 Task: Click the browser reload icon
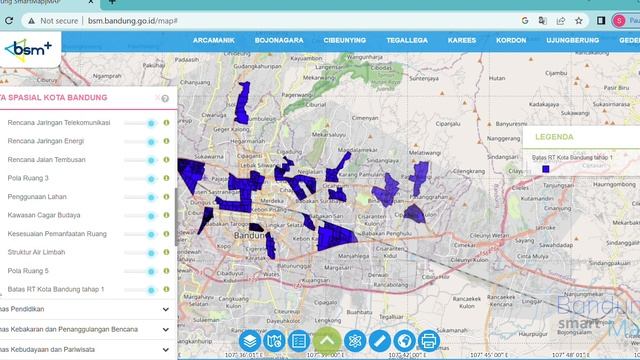click(x=9, y=20)
